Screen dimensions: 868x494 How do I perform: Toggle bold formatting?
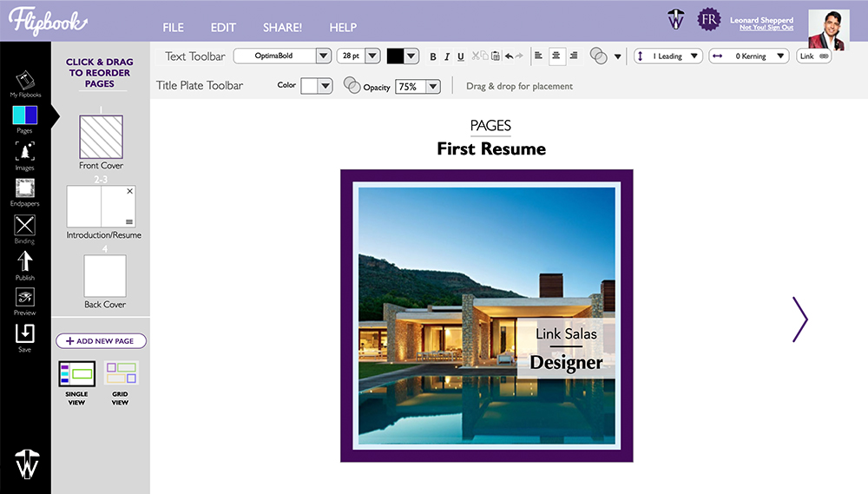click(433, 56)
